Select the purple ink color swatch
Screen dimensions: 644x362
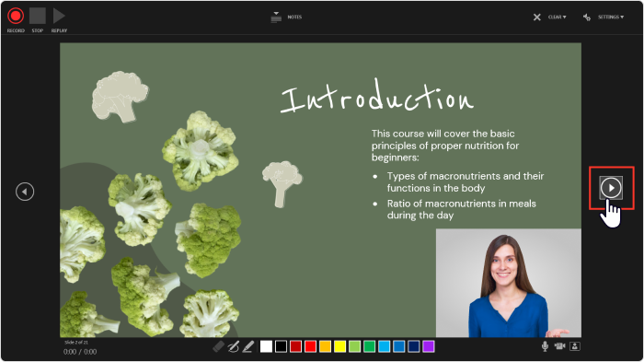(x=429, y=346)
